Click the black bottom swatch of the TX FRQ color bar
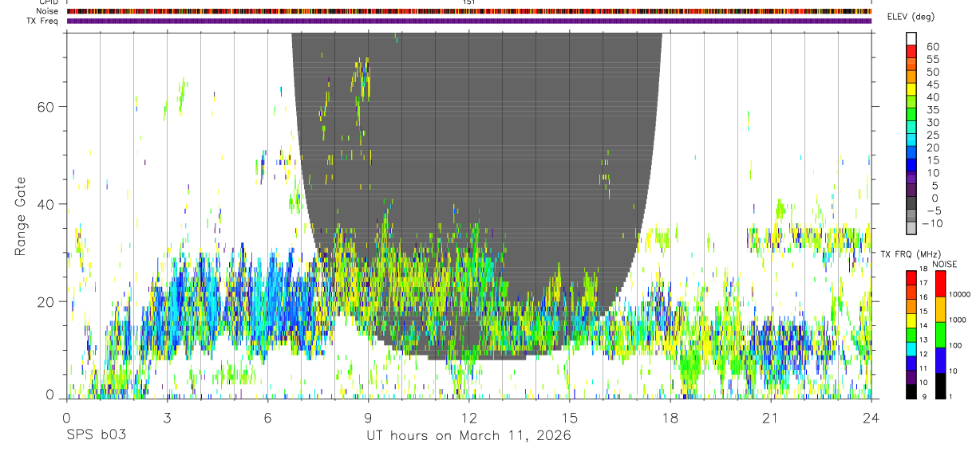 [x=911, y=391]
